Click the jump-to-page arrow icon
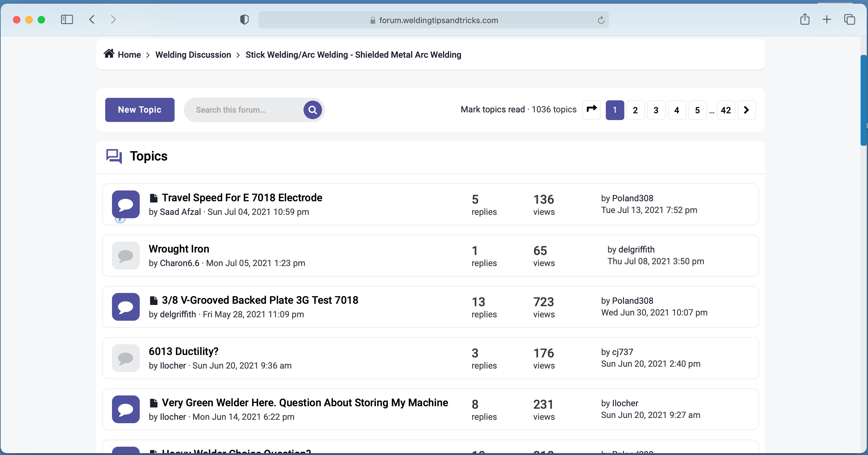Viewport: 868px width, 455px height. (591, 110)
